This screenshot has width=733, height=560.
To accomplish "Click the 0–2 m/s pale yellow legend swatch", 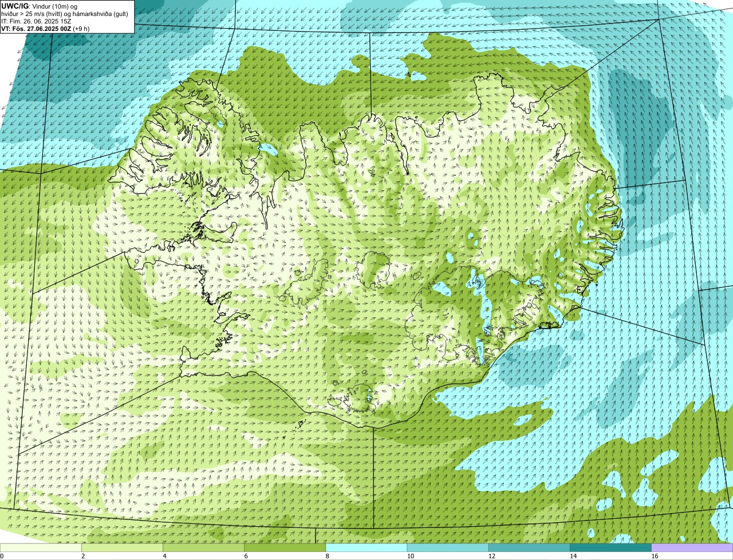I will (x=41, y=547).
